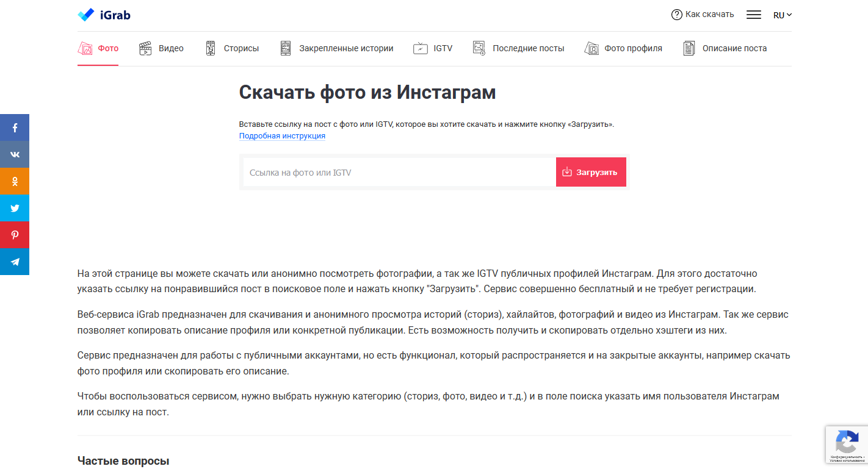Click the reCAPTCHA badge

click(x=847, y=444)
